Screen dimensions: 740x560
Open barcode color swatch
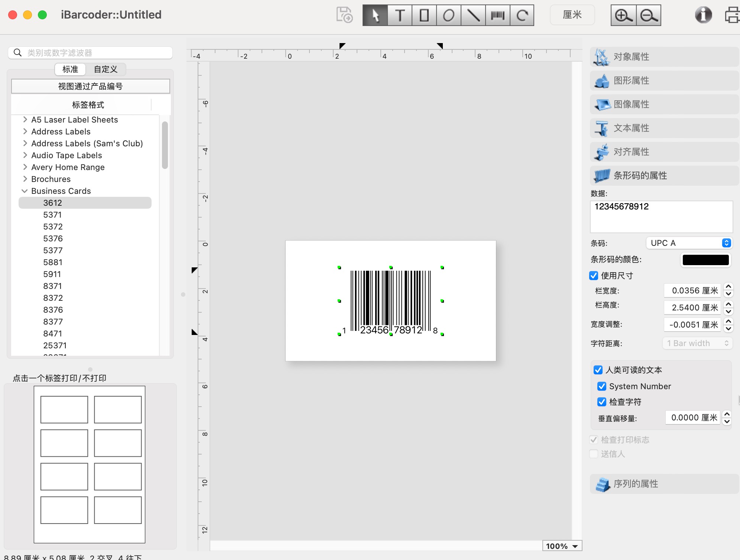pyautogui.click(x=705, y=260)
